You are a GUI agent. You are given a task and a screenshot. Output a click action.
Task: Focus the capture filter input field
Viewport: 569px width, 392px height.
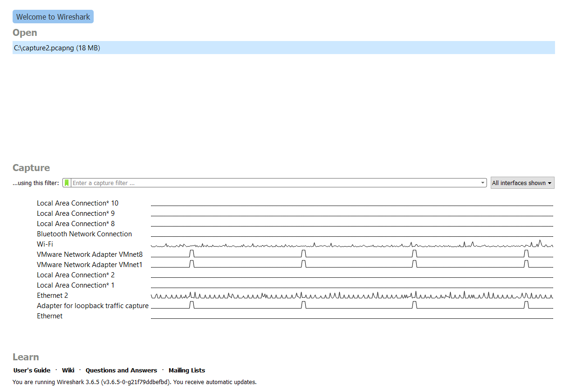click(275, 183)
